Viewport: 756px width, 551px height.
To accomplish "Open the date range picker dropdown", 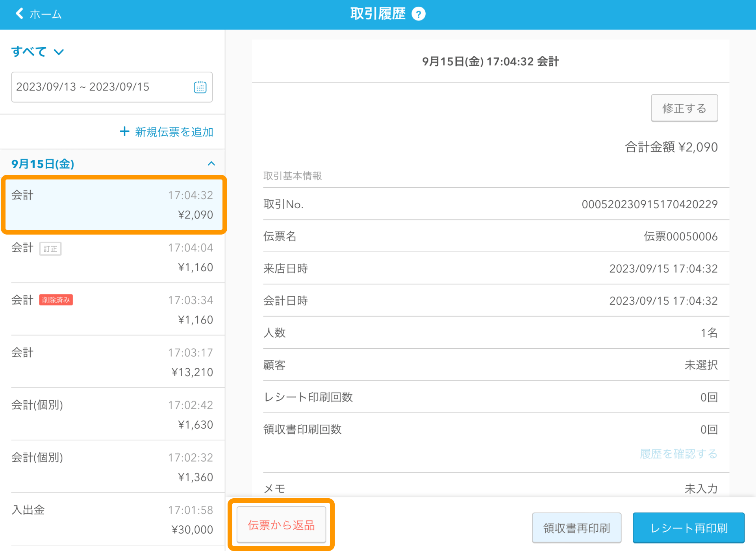I will tap(112, 87).
